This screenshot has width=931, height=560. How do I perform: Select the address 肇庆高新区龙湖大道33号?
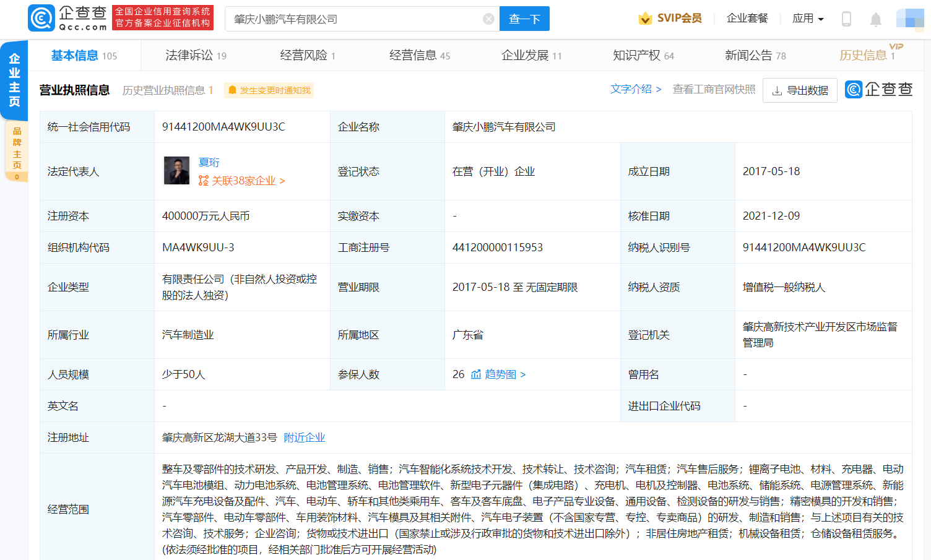click(220, 437)
